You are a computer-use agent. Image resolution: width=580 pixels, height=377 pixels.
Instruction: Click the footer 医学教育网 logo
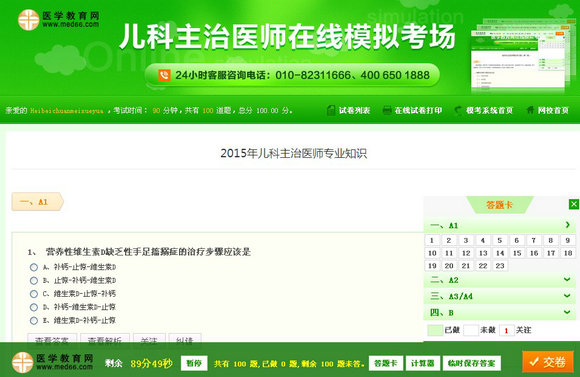(x=52, y=362)
